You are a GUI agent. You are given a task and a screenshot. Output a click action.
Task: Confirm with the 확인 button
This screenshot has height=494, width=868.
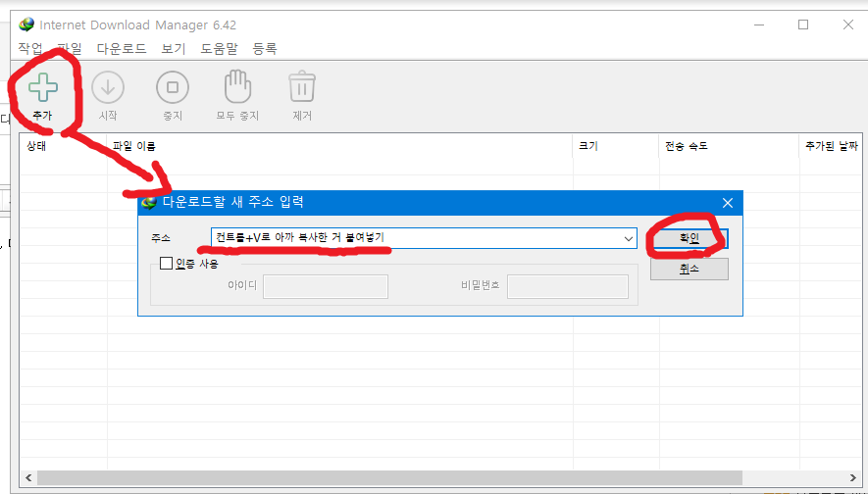(x=689, y=238)
